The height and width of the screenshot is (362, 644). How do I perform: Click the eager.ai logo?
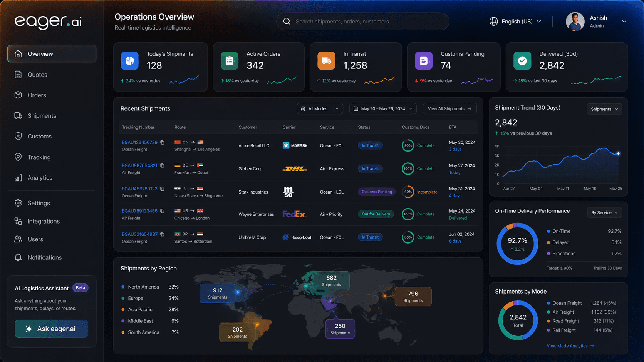tap(48, 21)
